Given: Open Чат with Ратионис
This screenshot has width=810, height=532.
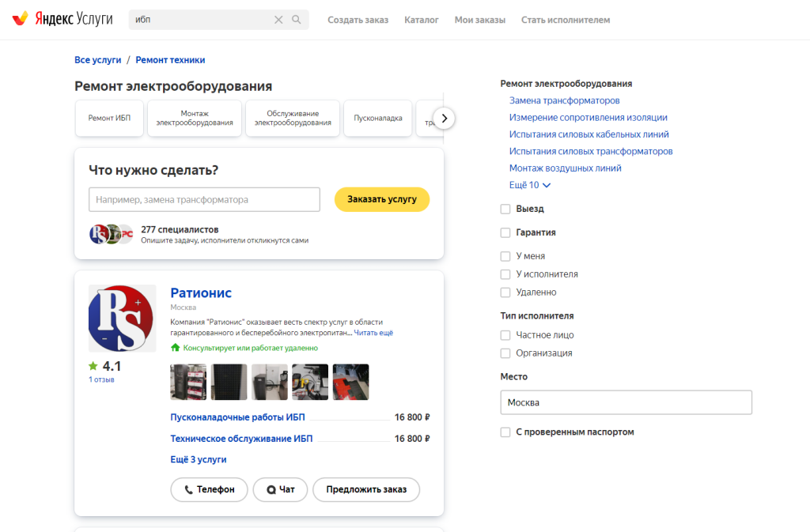Looking at the screenshot, I should click(280, 489).
